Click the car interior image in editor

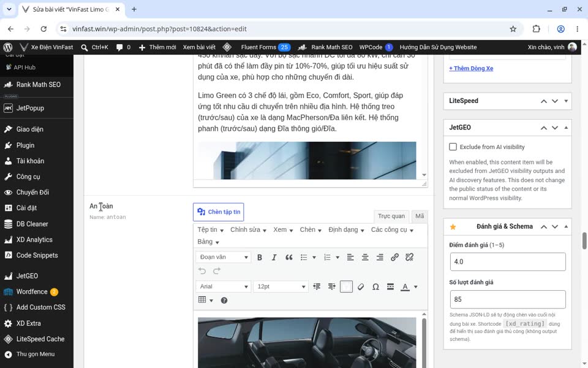[x=307, y=342]
